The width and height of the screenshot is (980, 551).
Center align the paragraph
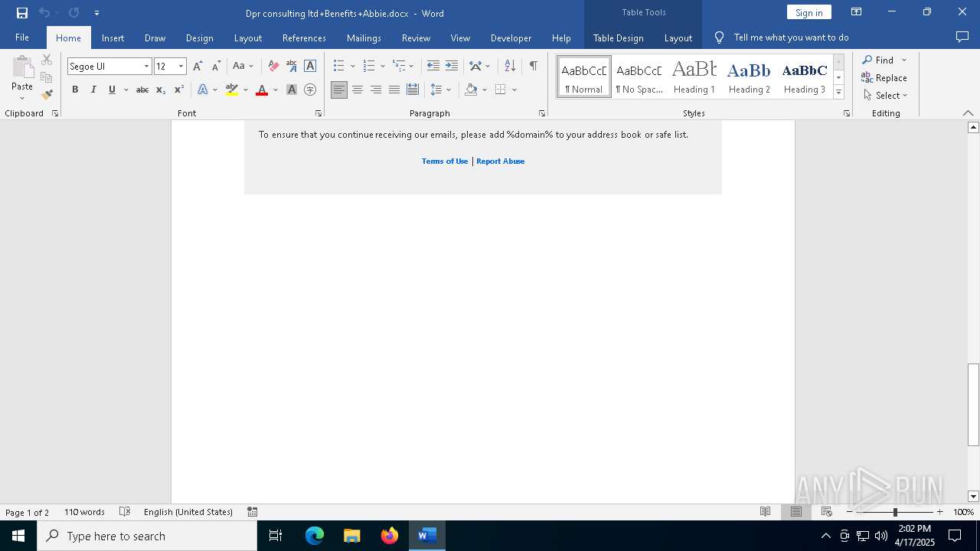(358, 90)
